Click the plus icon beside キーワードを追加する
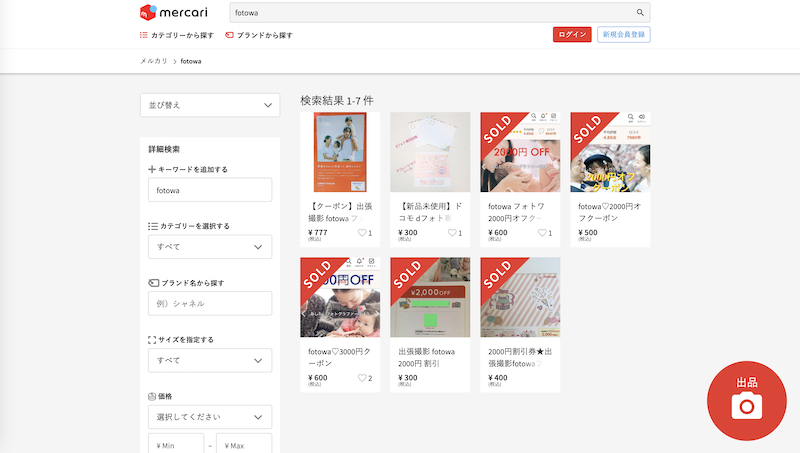 (x=152, y=169)
